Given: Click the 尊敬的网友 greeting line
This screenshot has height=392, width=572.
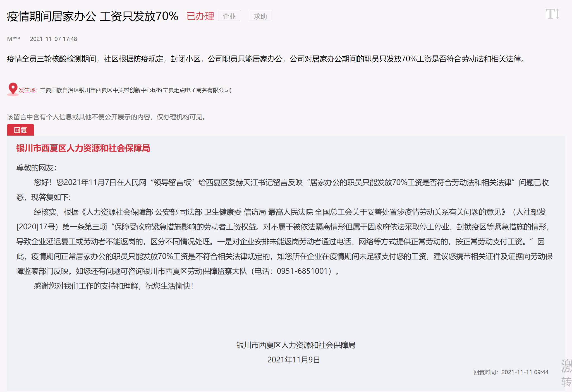Looking at the screenshot, I should pos(36,168).
